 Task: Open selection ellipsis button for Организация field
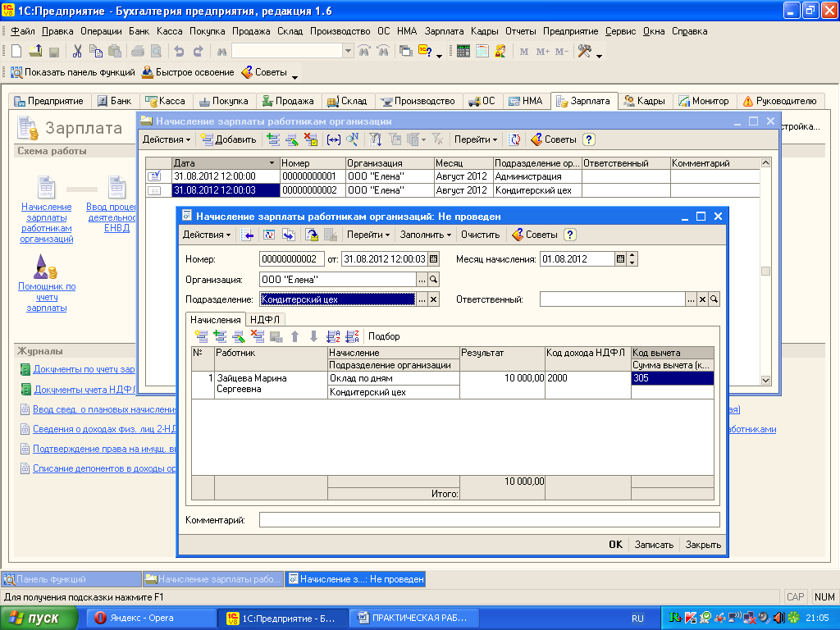(422, 280)
